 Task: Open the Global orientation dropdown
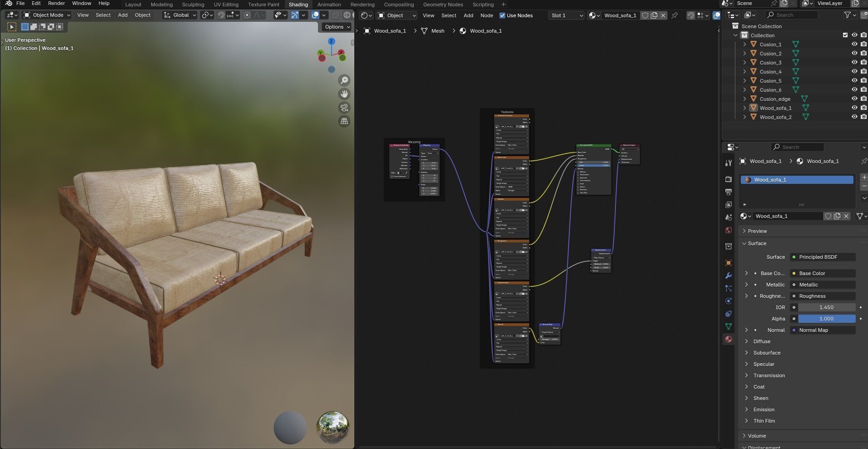pos(180,15)
